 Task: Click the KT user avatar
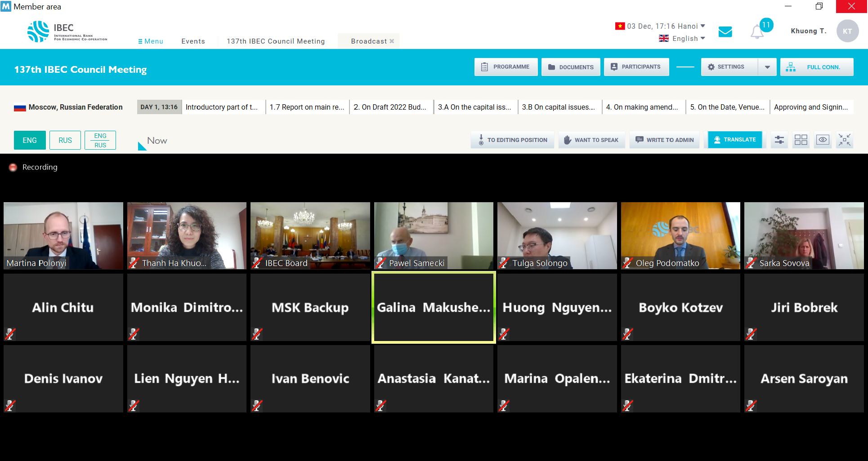pyautogui.click(x=847, y=31)
